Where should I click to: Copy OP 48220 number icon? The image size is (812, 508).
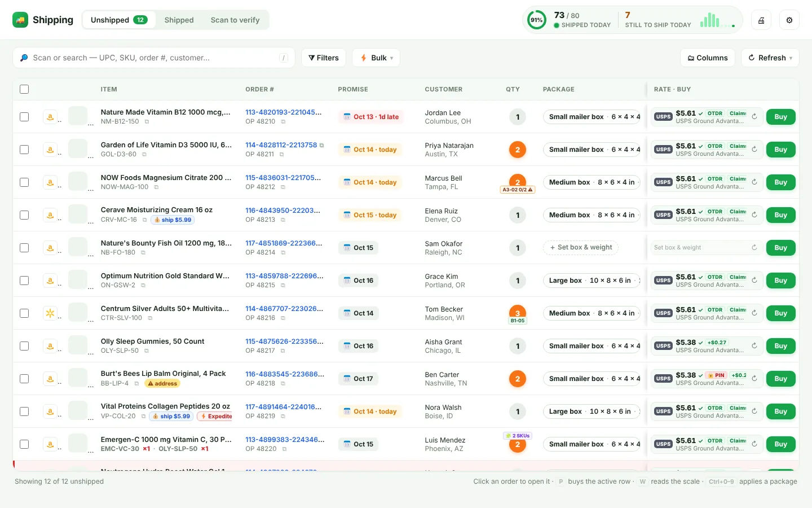tap(284, 449)
